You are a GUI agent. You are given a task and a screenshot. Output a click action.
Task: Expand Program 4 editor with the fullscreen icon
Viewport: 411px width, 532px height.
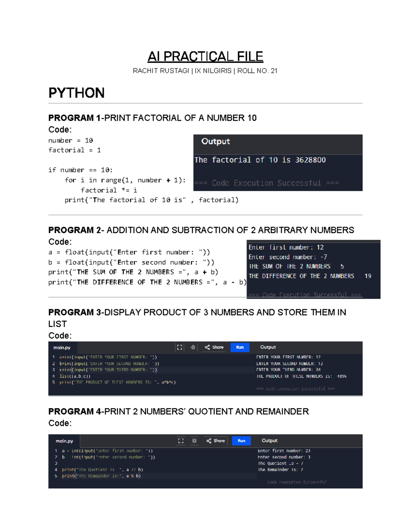pyautogui.click(x=181, y=441)
